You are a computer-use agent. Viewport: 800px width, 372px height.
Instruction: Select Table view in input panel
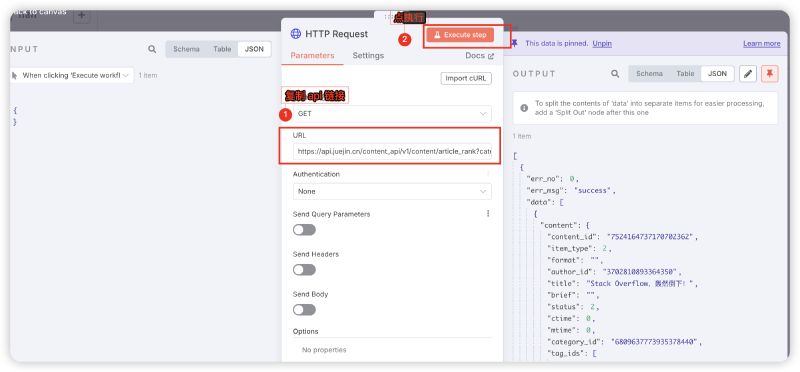[222, 49]
